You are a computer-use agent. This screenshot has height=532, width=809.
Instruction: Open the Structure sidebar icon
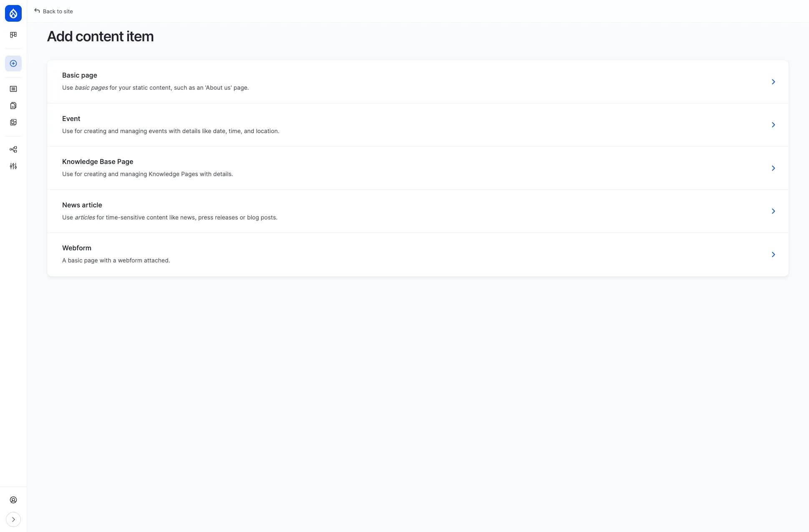coord(13,149)
